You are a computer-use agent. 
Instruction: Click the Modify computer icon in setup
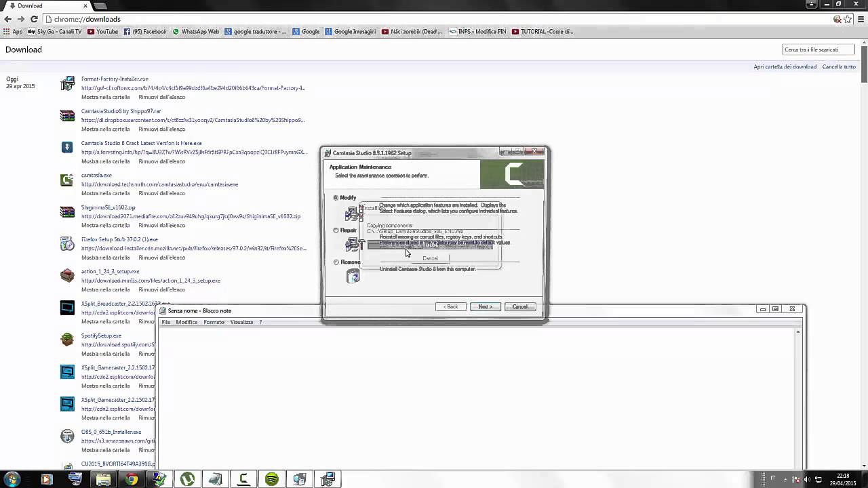(352, 212)
